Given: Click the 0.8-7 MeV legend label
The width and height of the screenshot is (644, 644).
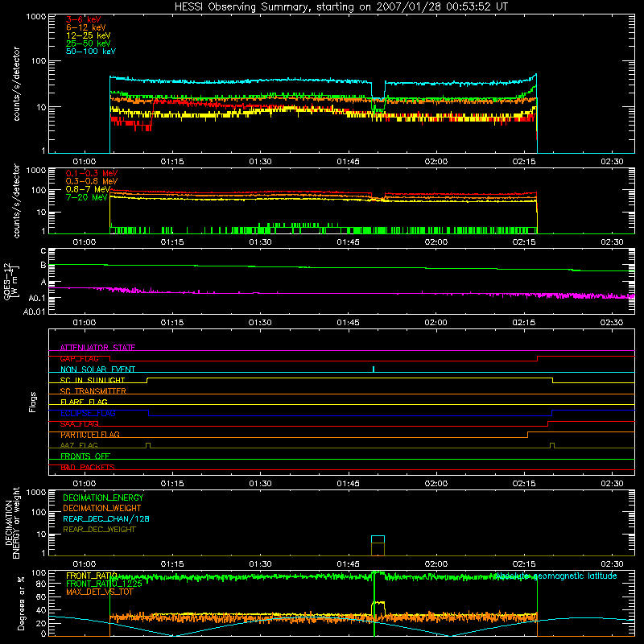Looking at the screenshot, I should [x=88, y=189].
